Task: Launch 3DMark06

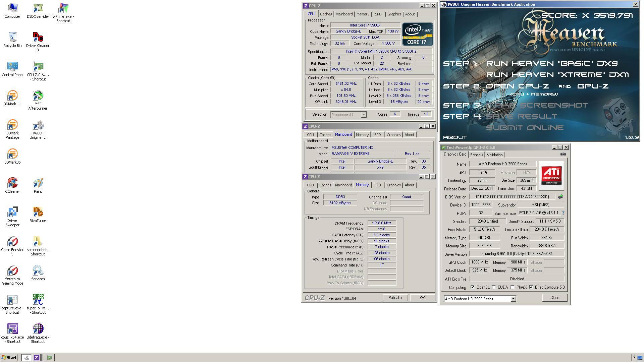Action: (x=12, y=156)
